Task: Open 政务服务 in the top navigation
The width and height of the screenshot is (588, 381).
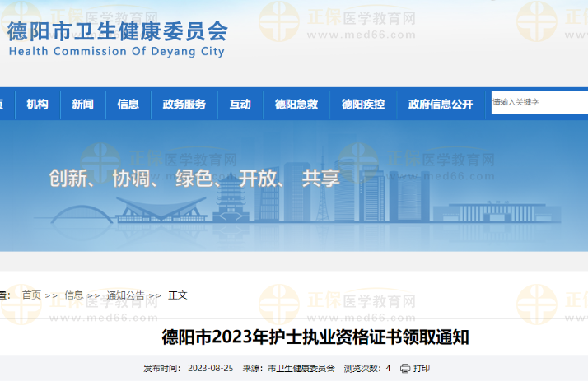Action: (x=184, y=105)
